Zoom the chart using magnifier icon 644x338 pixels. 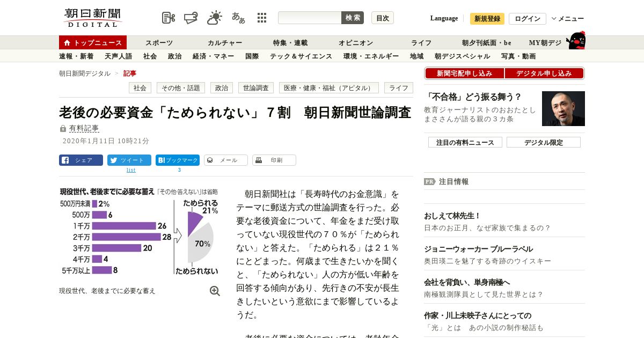click(215, 291)
